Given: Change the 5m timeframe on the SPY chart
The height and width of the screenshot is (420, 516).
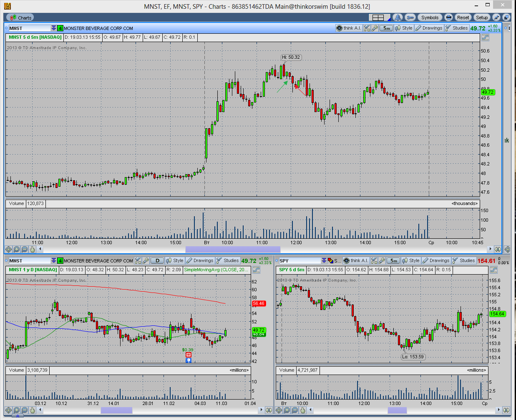Looking at the screenshot, I should [x=394, y=260].
